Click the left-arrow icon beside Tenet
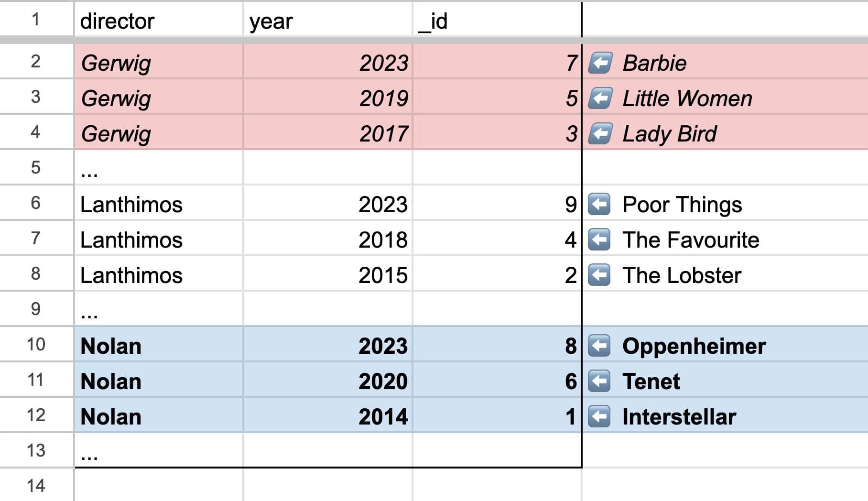868x501 pixels. tap(599, 381)
